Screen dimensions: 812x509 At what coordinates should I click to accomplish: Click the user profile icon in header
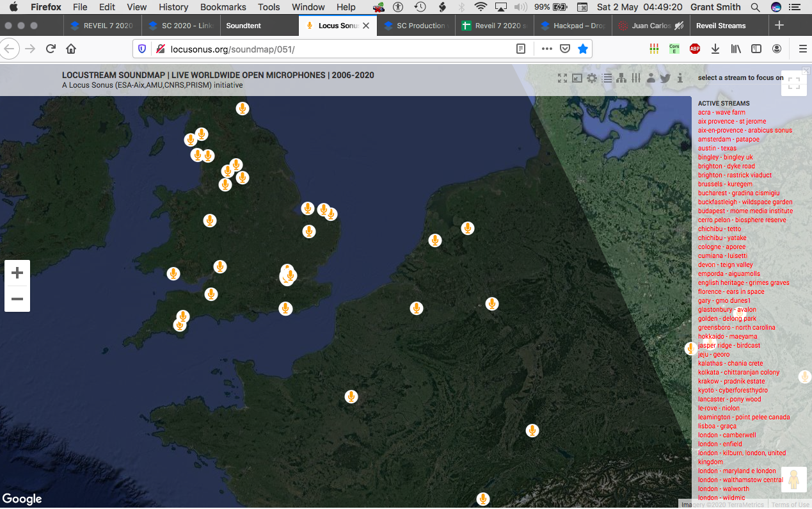coord(651,78)
